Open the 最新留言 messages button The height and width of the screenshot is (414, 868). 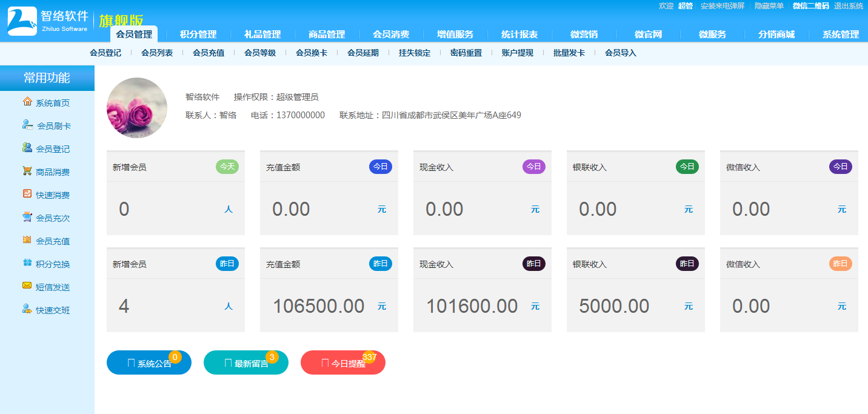pyautogui.click(x=246, y=362)
